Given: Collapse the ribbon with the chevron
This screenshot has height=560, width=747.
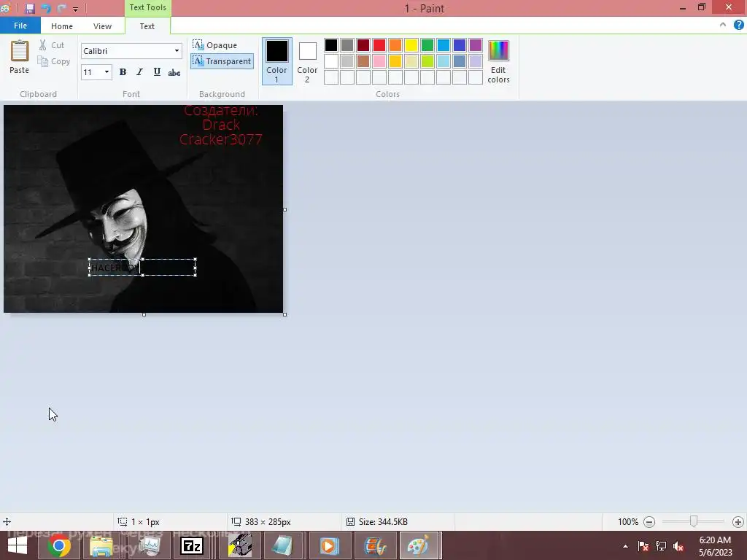Looking at the screenshot, I should pyautogui.click(x=723, y=26).
